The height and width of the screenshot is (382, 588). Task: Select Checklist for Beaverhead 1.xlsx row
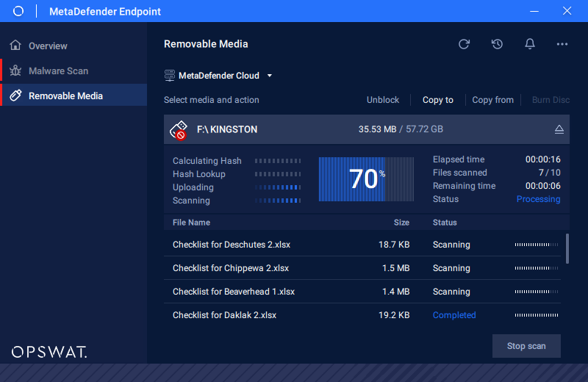362,292
